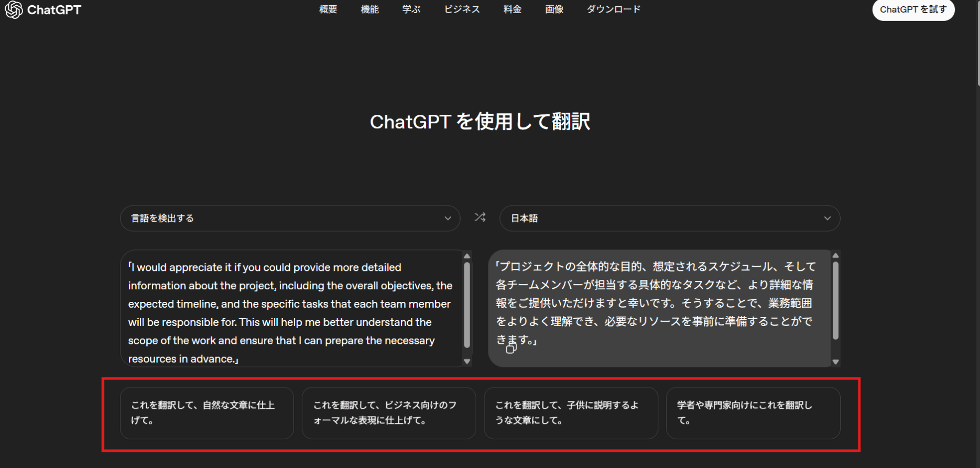
Task: Click inside the English source text field
Action: click(291, 312)
